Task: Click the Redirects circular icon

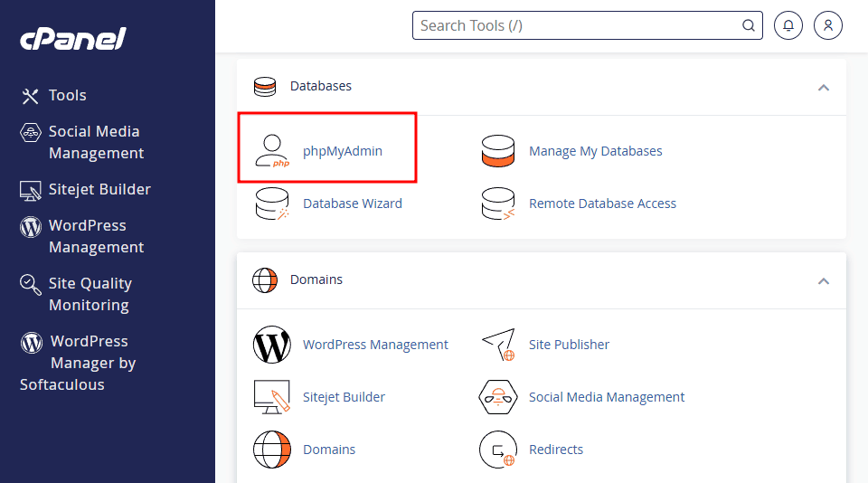Action: tap(497, 450)
